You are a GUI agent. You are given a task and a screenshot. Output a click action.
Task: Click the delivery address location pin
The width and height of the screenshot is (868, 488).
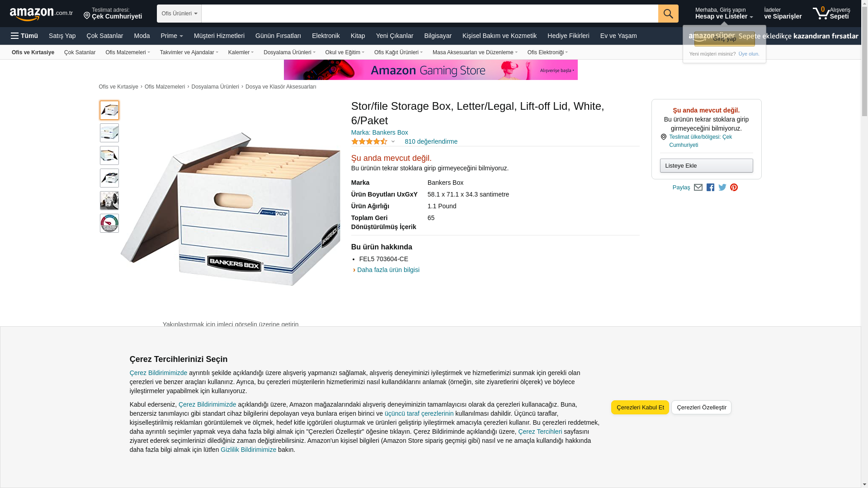coord(87,16)
